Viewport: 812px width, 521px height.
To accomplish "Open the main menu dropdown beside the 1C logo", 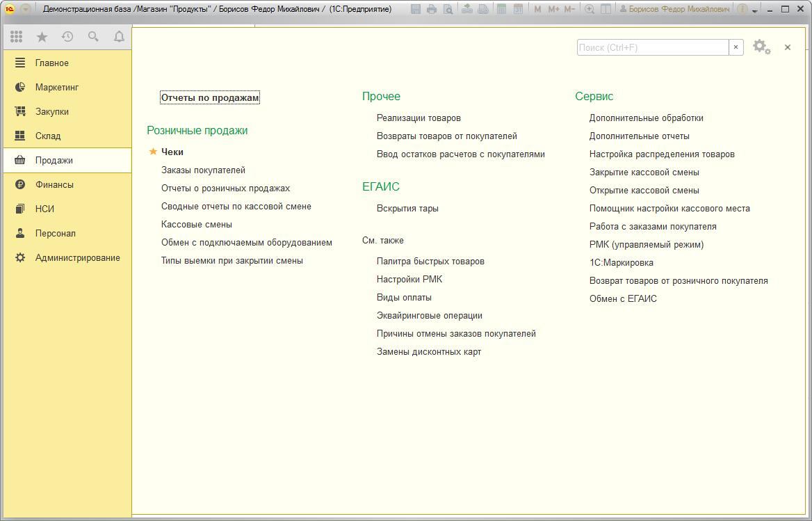I will pyautogui.click(x=26, y=9).
